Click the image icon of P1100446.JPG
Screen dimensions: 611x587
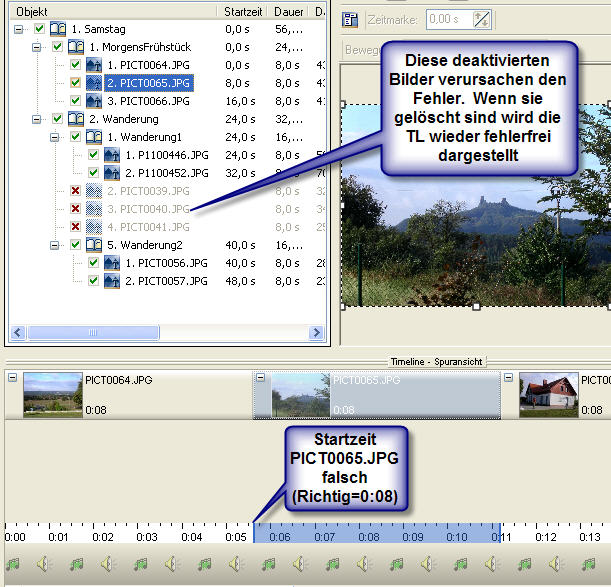111,155
